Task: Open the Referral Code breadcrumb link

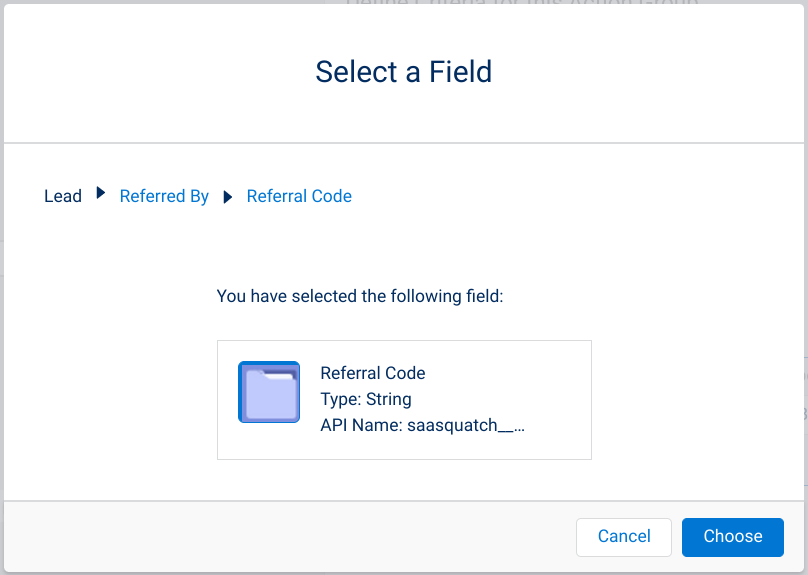Action: (x=299, y=196)
